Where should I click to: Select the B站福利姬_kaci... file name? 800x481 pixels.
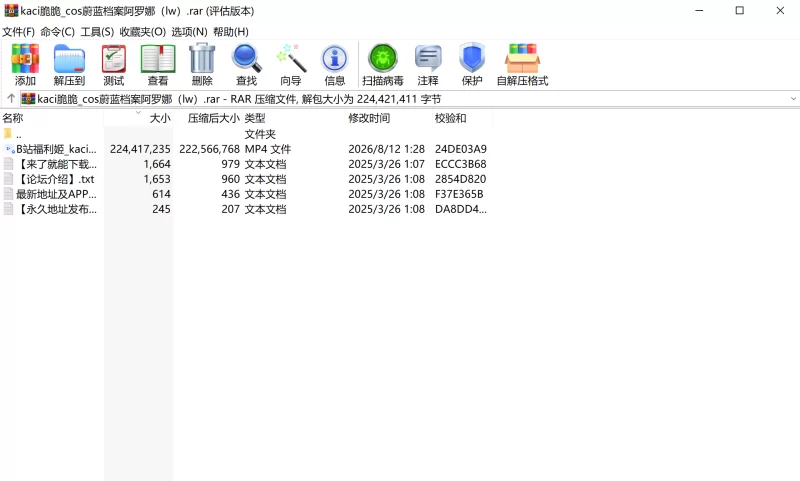pos(56,149)
